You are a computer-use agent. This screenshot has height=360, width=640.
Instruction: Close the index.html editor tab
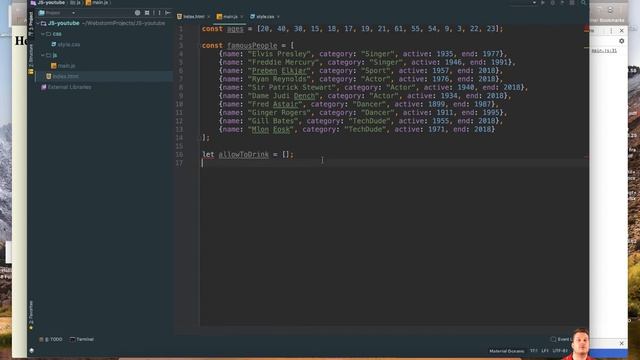pyautogui.click(x=208, y=17)
